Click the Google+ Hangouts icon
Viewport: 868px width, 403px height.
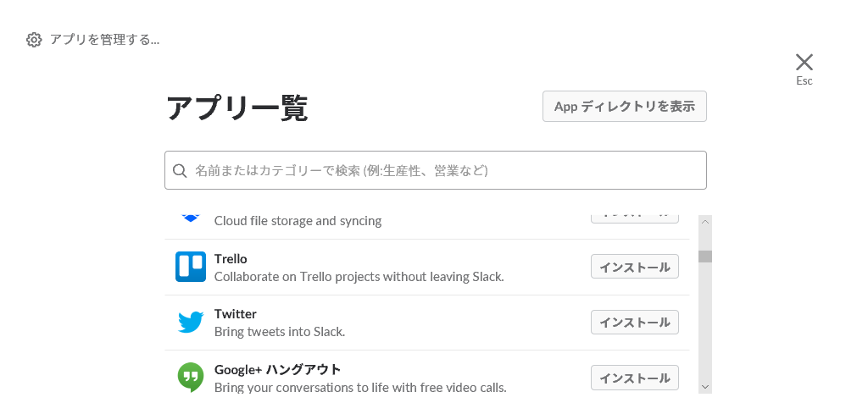(191, 377)
